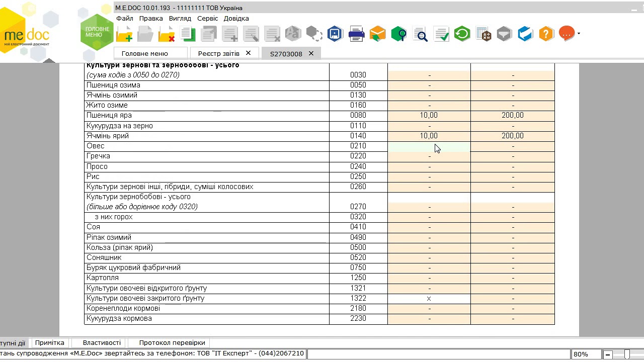Click the delete row icon with X
This screenshot has height=362, width=644.
pos(272,34)
